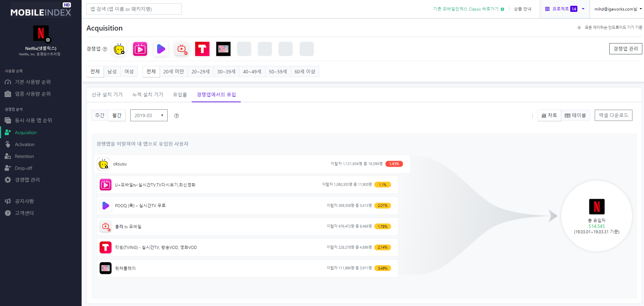The width and height of the screenshot is (644, 306).
Task: Switch to 유입률 tab
Action: coord(180,95)
